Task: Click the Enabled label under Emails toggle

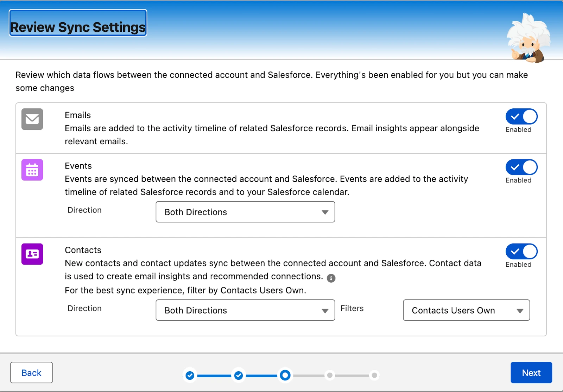Action: point(518,129)
